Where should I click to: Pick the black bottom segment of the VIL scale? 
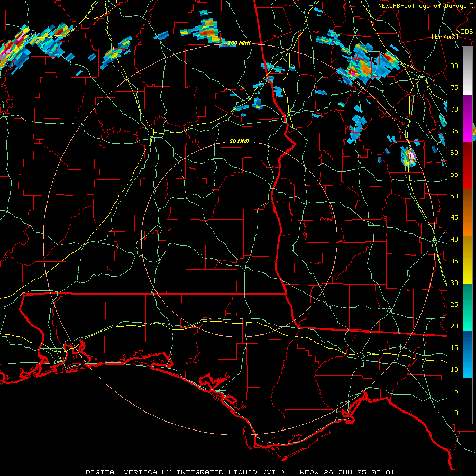[467, 401]
